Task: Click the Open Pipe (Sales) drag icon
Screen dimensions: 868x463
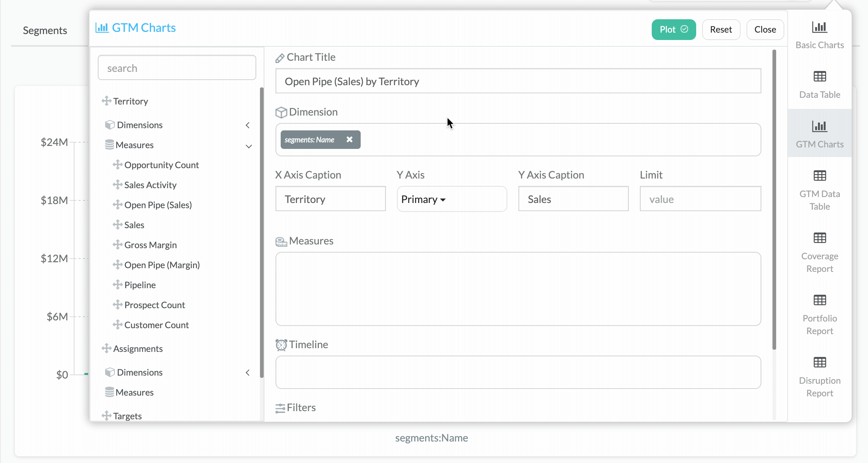Action: (118, 205)
